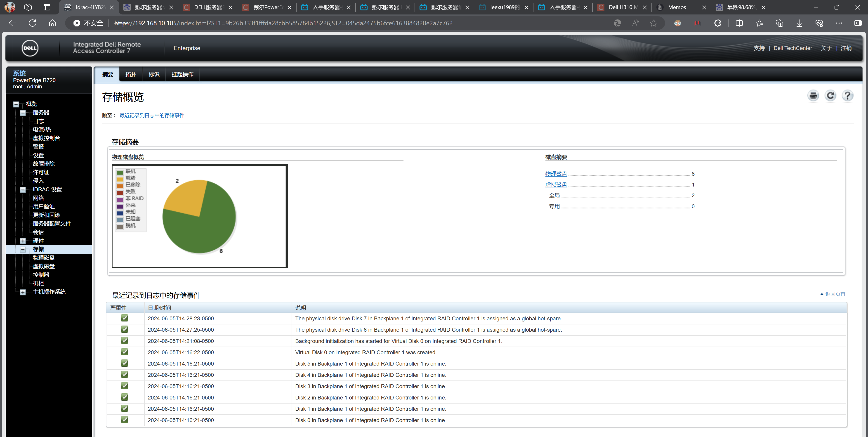Switch to the 拓扑 tab
The image size is (868, 437).
[131, 74]
